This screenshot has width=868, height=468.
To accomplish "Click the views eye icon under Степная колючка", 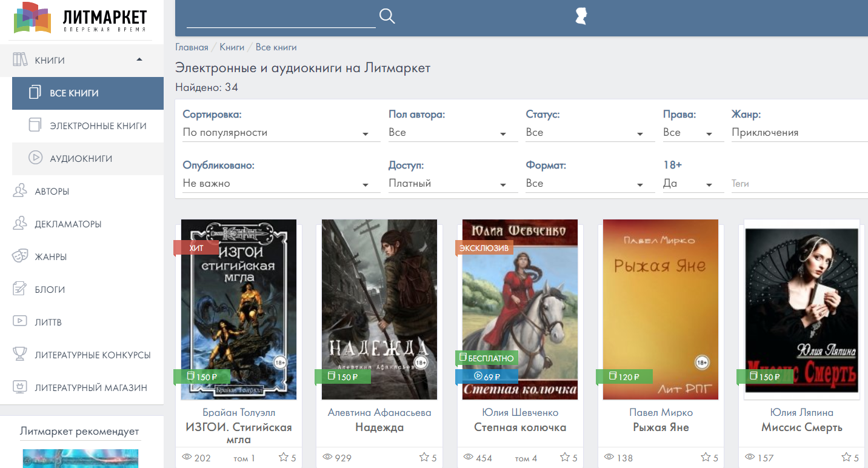I will coord(468,458).
